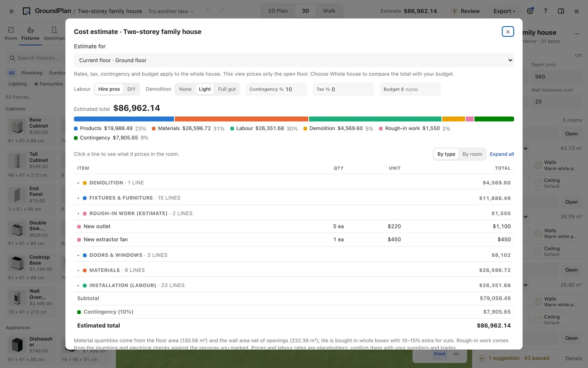Select the Wall Oven fixture thumbnail

click(x=17, y=297)
